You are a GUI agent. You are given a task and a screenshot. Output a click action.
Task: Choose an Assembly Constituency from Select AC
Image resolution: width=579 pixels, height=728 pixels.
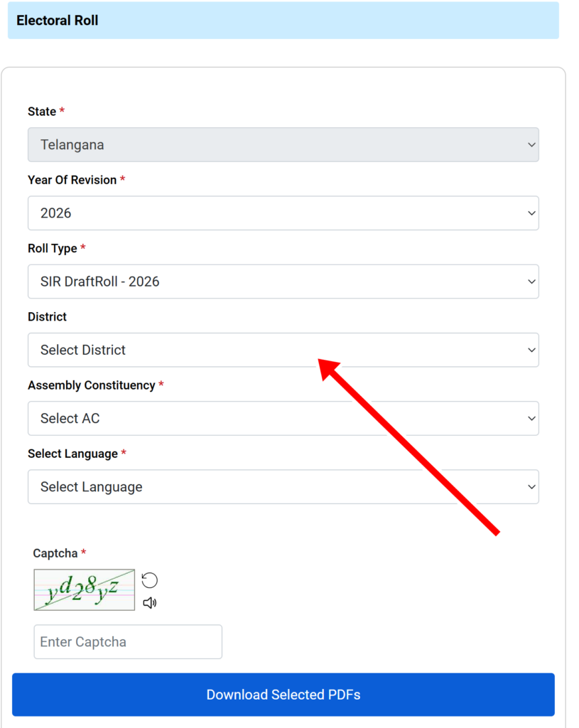283,418
